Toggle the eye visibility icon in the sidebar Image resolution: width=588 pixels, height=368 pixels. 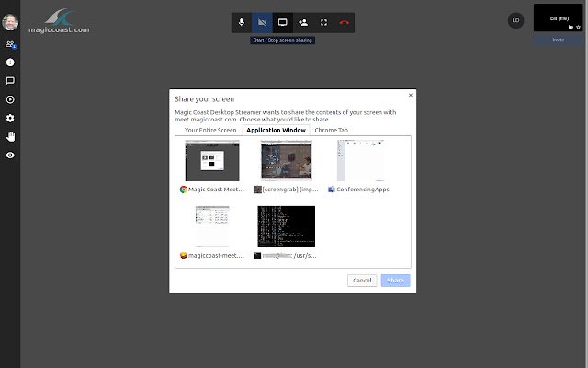coord(10,155)
